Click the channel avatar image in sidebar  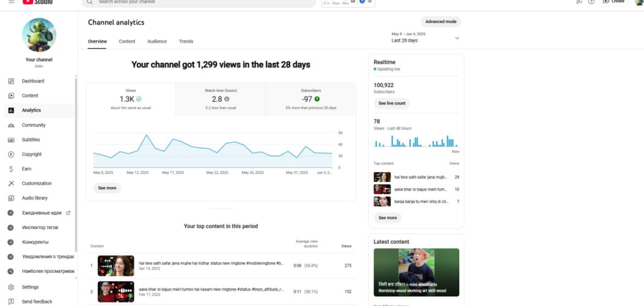tap(39, 35)
